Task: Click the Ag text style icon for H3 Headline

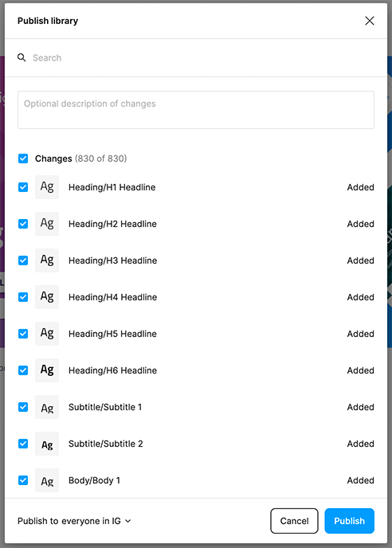Action: click(x=47, y=260)
